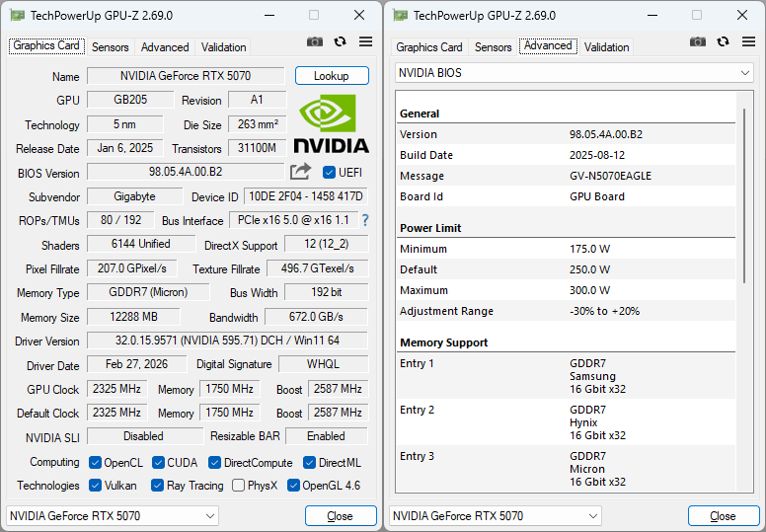
Task: Toggle the Vulkan checkbox
Action: [x=96, y=485]
